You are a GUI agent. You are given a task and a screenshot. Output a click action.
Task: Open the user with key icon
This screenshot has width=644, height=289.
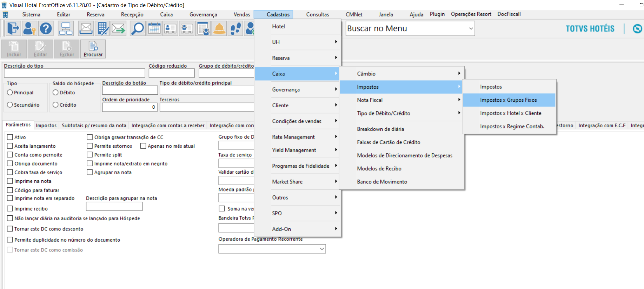pyautogui.click(x=29, y=28)
